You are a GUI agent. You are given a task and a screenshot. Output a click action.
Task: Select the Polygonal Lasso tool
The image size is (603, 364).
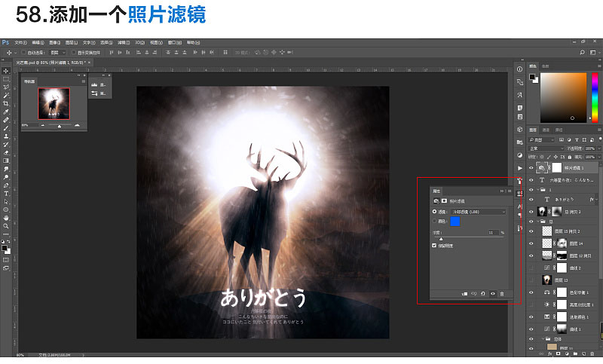[x=6, y=87]
